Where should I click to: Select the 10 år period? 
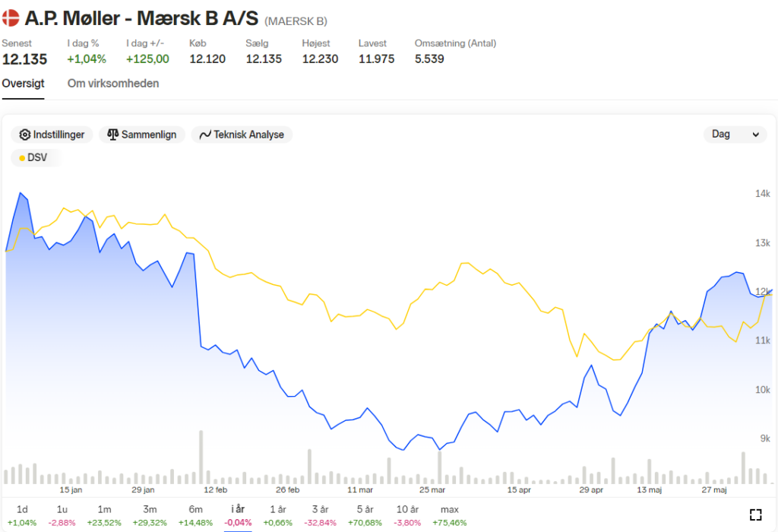click(407, 515)
